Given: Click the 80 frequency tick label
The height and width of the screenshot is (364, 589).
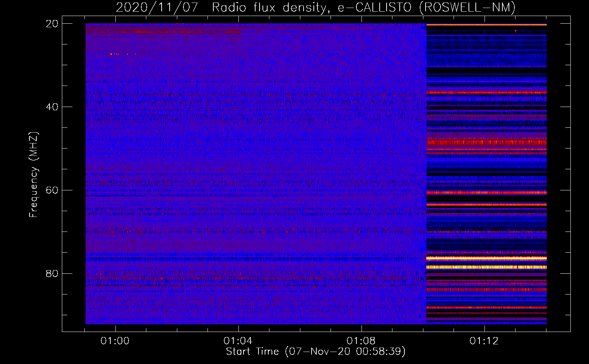Looking at the screenshot, I should (52, 273).
